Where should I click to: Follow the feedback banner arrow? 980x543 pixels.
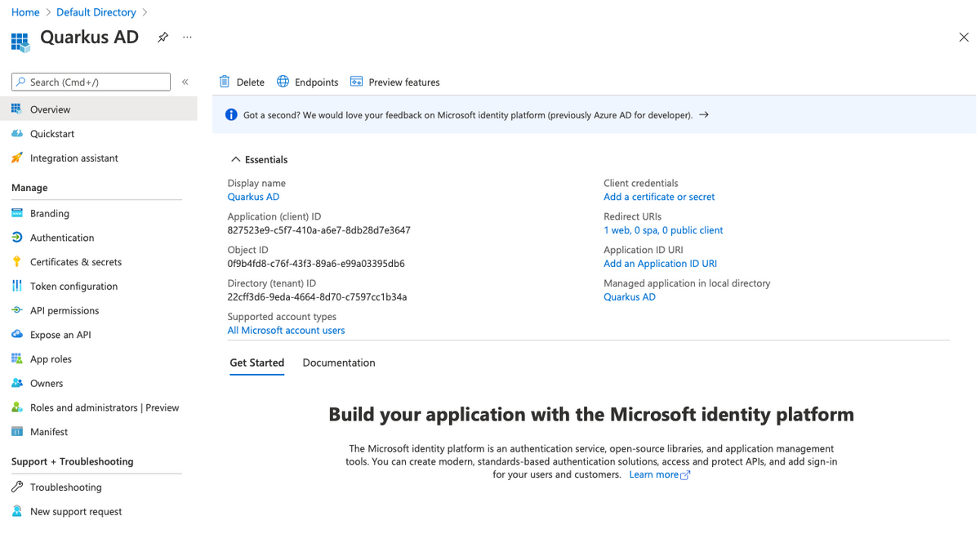tap(704, 115)
